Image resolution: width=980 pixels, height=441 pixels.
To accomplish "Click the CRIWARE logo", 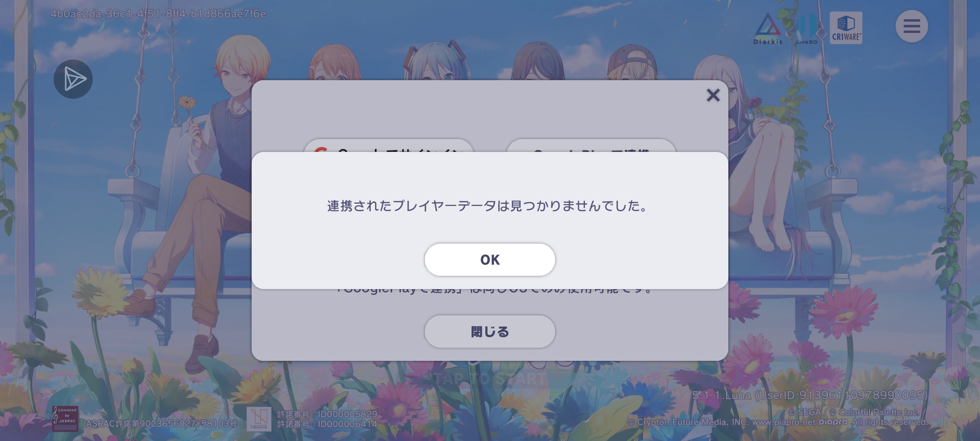I will [x=846, y=28].
